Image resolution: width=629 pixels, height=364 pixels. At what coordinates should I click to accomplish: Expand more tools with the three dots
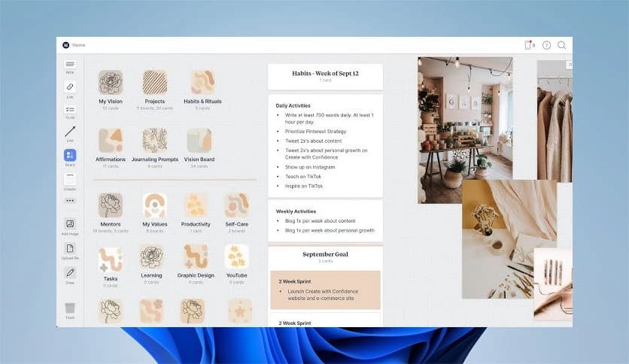click(x=70, y=201)
